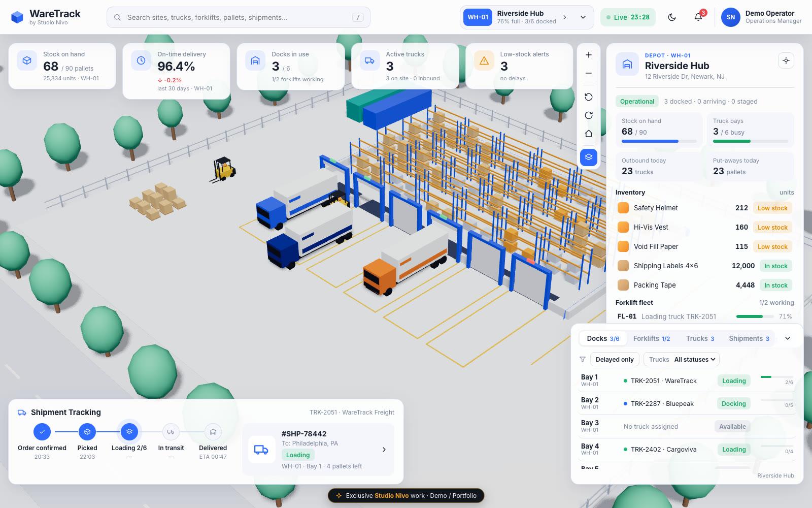Zoom out on the map view
This screenshot has width=812, height=508.
[589, 73]
